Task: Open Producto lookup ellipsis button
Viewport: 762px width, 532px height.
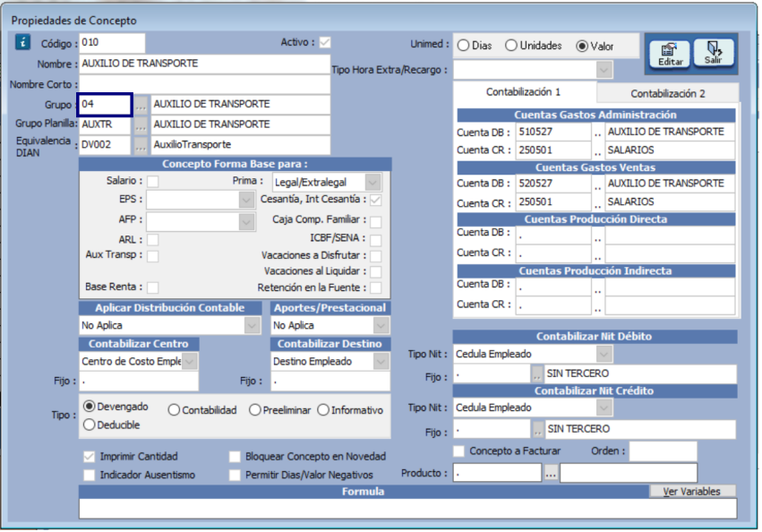Action: (x=551, y=473)
